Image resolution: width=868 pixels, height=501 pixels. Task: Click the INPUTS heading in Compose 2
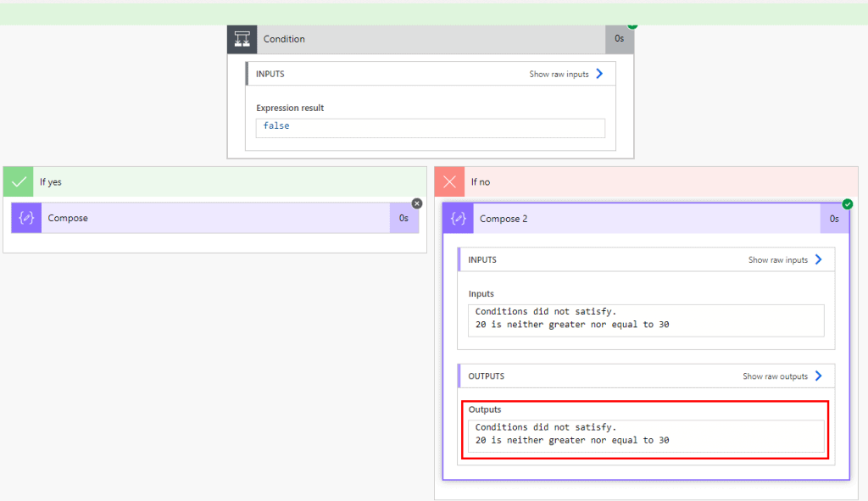pyautogui.click(x=482, y=259)
